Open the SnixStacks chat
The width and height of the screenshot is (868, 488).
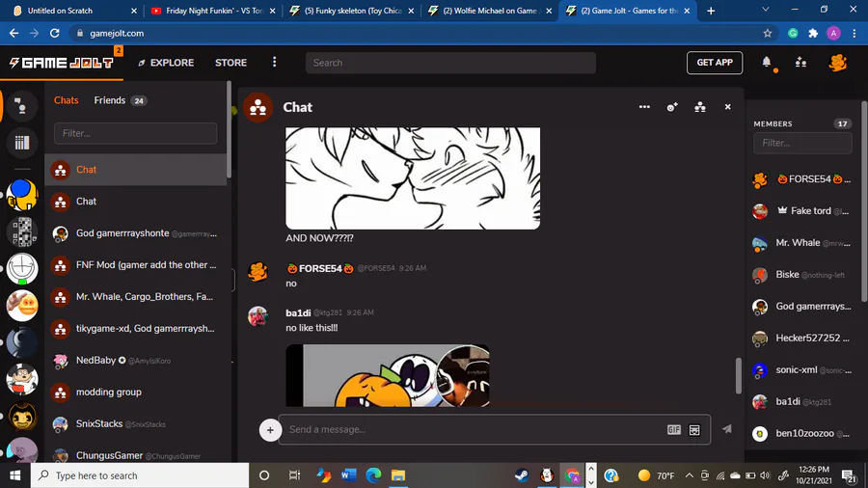pos(136,423)
